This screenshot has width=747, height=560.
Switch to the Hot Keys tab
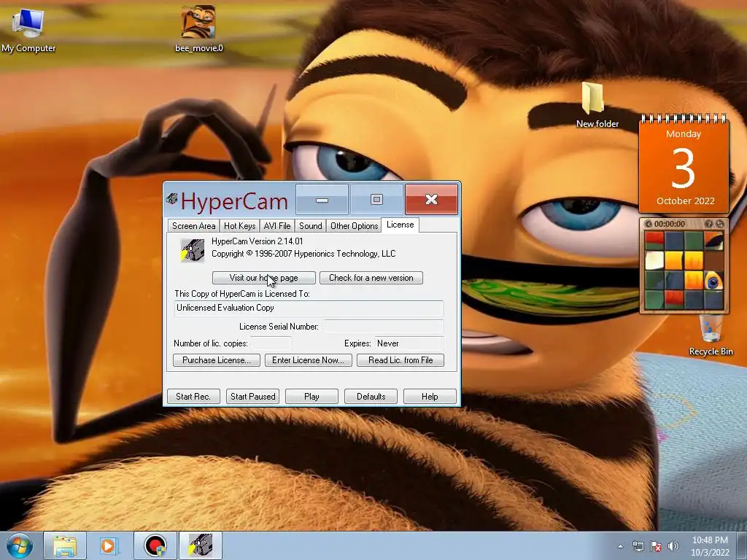pos(239,226)
